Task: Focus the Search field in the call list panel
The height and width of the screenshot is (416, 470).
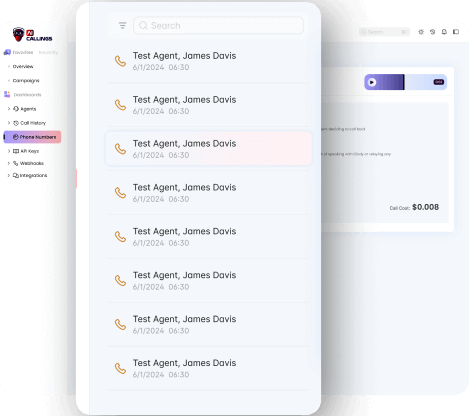Action: pos(218,25)
